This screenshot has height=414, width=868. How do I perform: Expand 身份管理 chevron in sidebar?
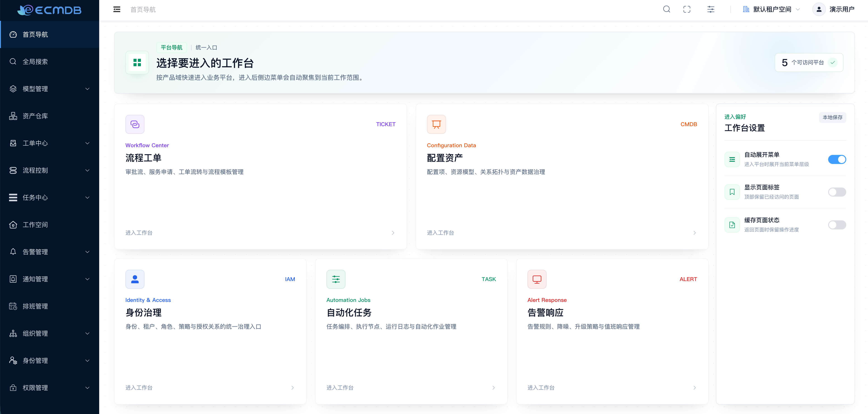[x=87, y=361]
